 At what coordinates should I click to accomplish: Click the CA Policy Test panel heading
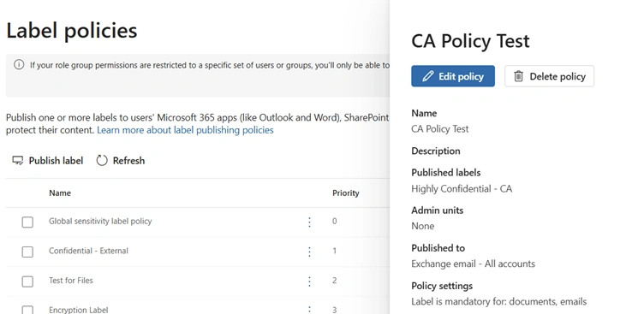tap(470, 41)
